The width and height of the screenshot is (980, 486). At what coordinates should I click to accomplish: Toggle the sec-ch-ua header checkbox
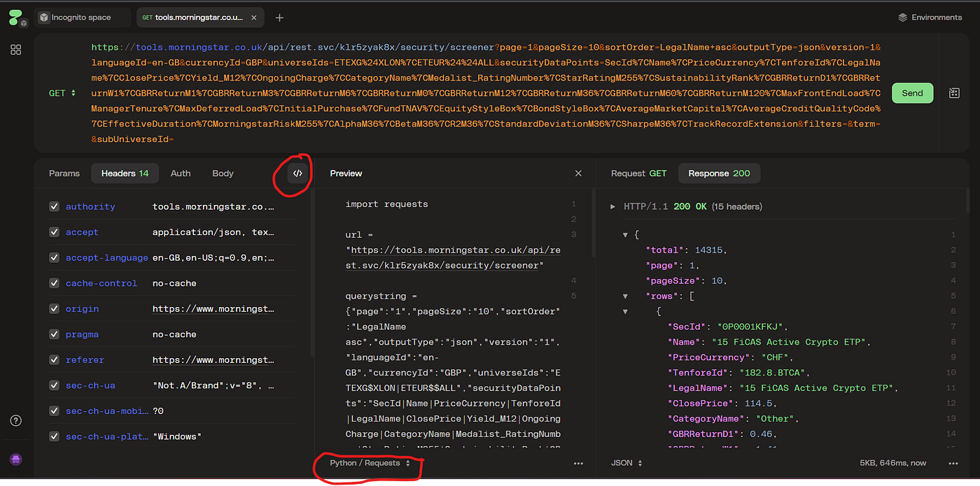[x=54, y=385]
